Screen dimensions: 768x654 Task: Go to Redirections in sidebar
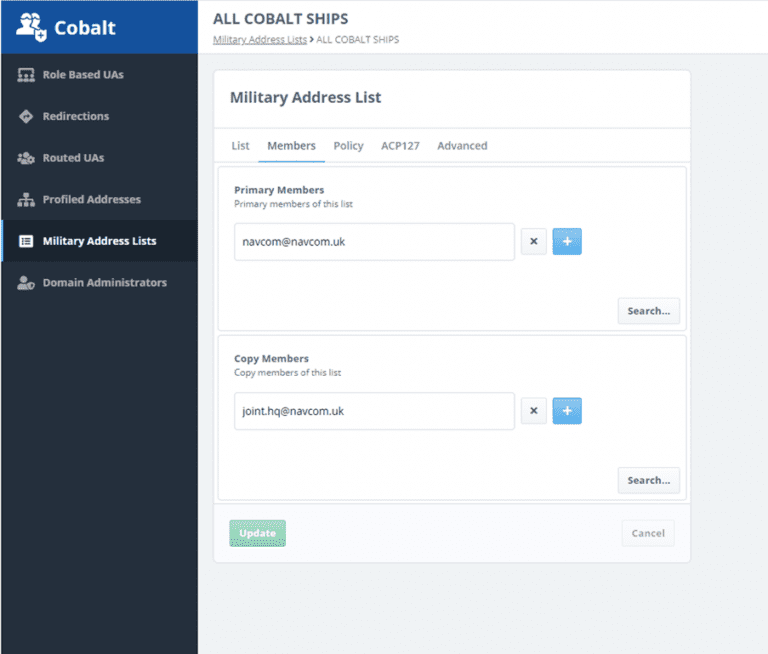100,117
